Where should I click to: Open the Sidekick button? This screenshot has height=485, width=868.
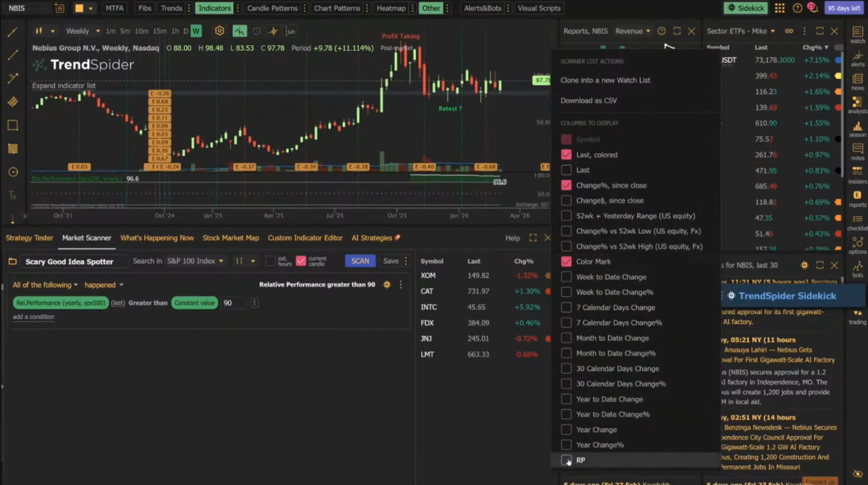pos(745,8)
